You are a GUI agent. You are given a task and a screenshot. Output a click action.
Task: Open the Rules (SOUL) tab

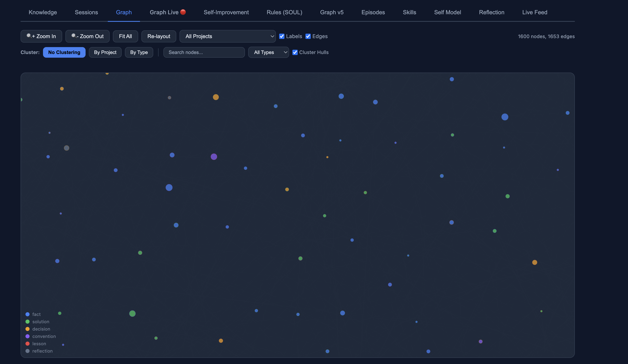tap(284, 12)
